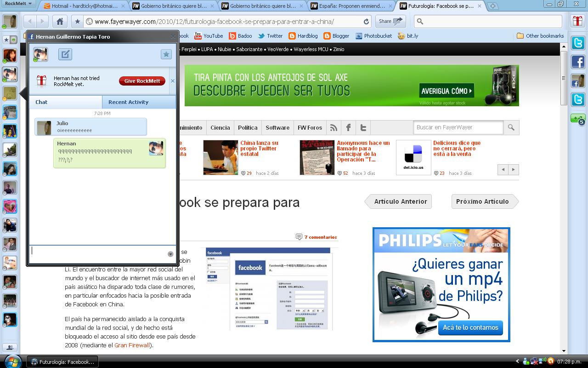
Task: Open the FayerWayer RSS feed icon
Action: tap(334, 127)
